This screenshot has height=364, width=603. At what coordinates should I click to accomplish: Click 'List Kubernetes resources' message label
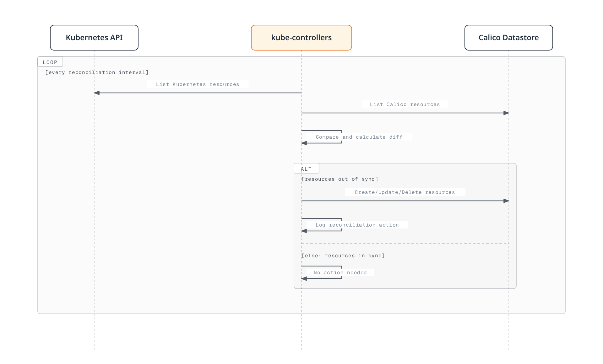[x=198, y=84]
